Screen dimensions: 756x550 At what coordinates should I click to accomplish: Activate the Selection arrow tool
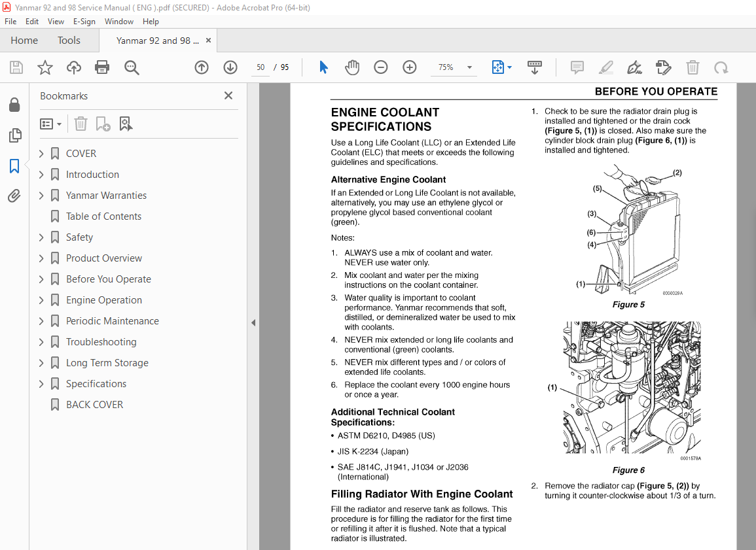tap(323, 67)
